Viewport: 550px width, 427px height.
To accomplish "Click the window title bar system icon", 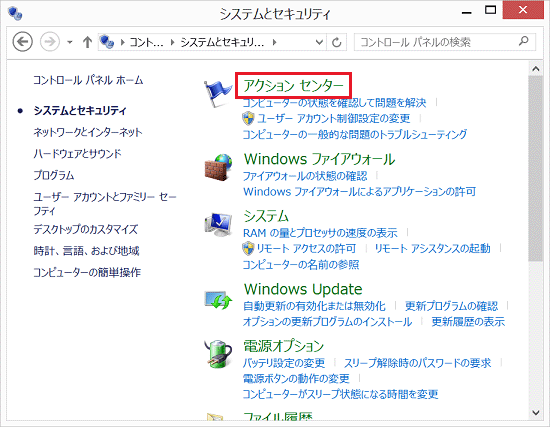I will point(15,13).
